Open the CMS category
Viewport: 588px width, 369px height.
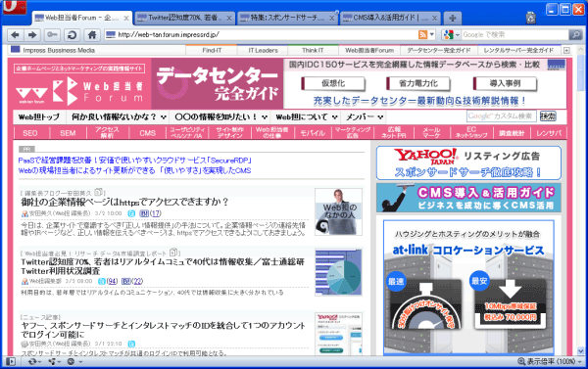click(x=147, y=133)
